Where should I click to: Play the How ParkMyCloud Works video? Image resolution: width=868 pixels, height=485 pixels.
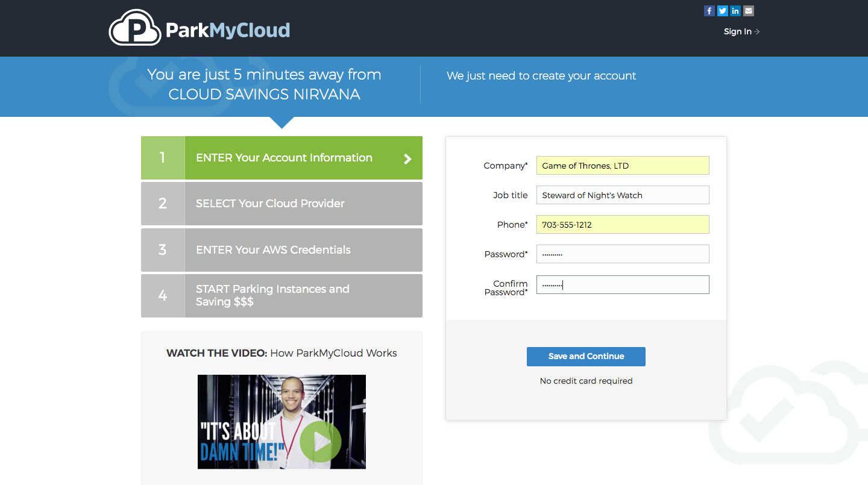[x=320, y=442]
